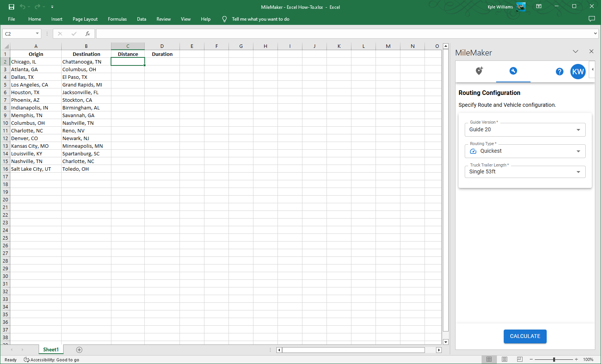Click the Cancel entry X icon

(x=60, y=34)
